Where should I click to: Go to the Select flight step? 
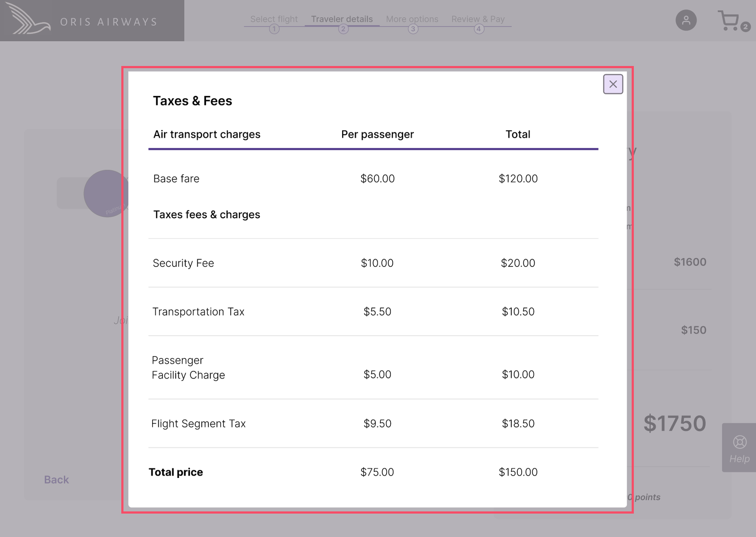click(274, 19)
